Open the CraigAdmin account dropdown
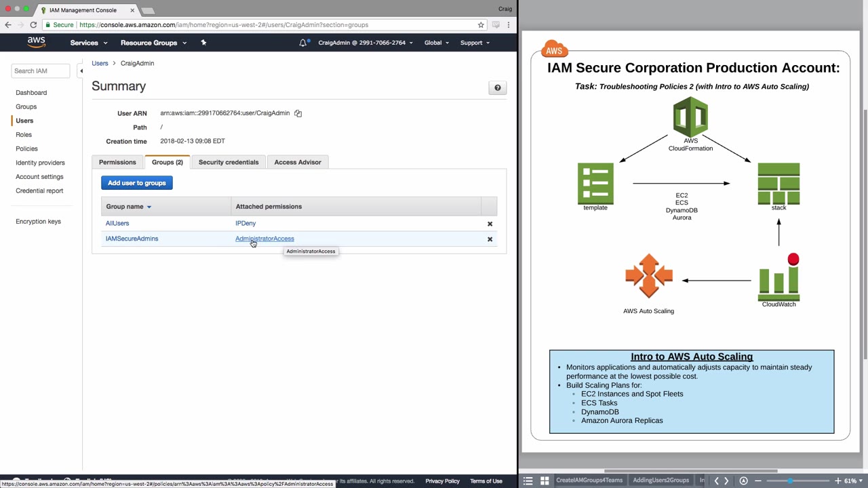Viewport: 868px width, 488px height. coord(366,43)
